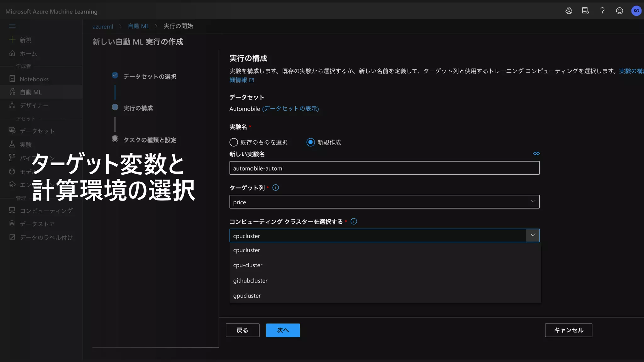Screen dimensions: 644x362
Task: Click the 実験 flask icon
Action: pyautogui.click(x=12, y=144)
